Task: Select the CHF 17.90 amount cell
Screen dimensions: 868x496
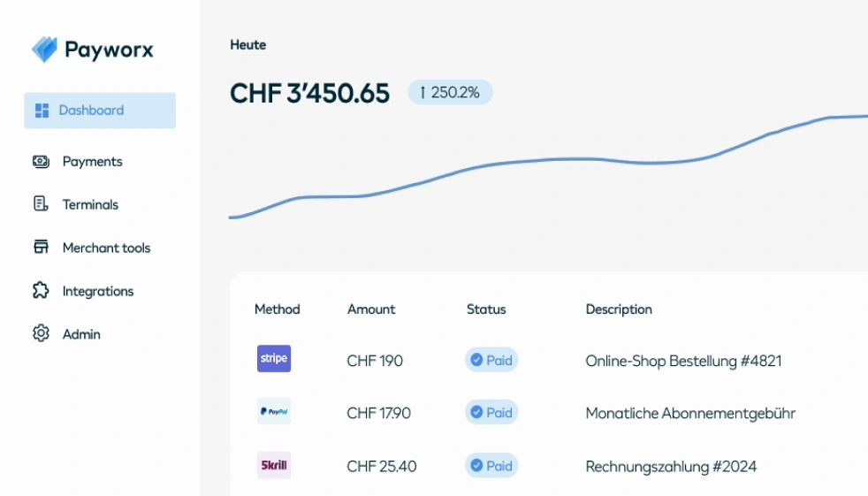Action: click(x=378, y=413)
